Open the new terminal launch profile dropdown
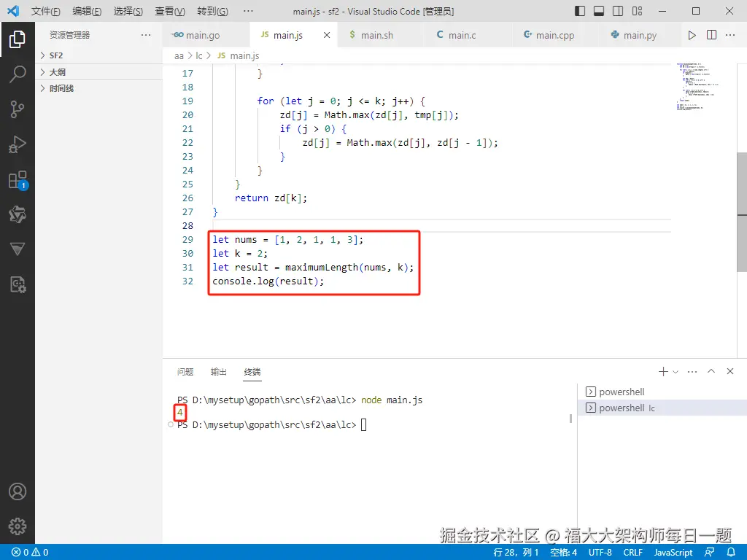Image resolution: width=747 pixels, height=560 pixels. click(676, 372)
